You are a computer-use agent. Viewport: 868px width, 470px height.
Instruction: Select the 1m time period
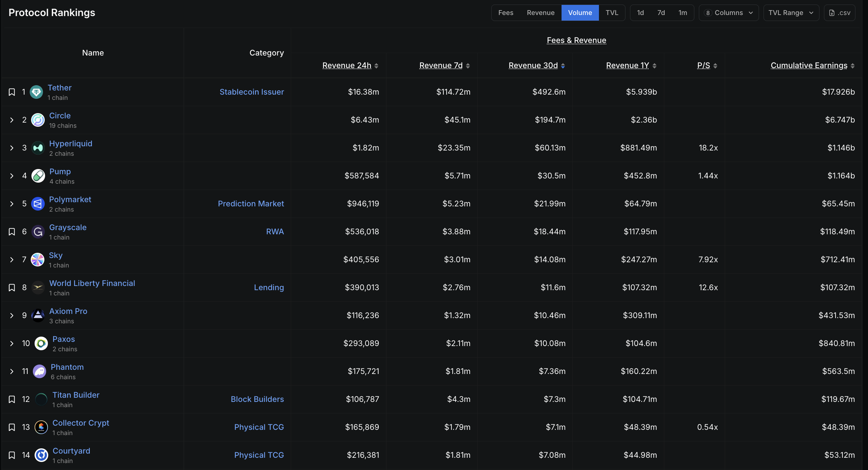(x=683, y=13)
